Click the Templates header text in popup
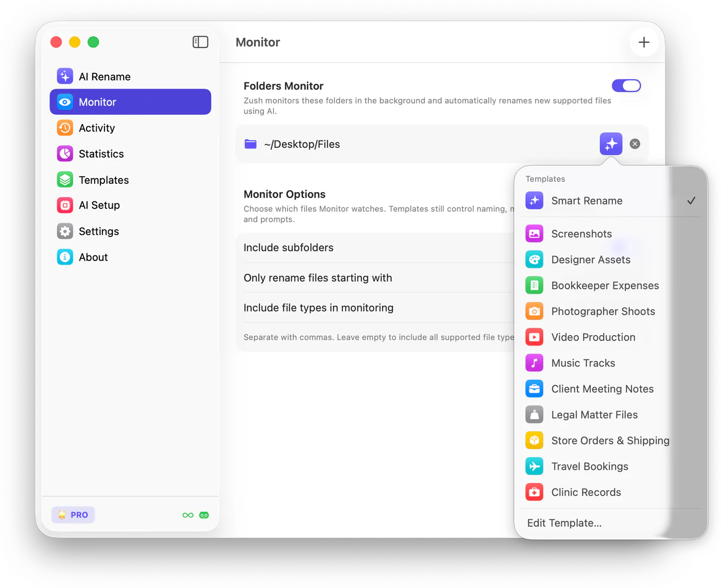Screen dimensions: 721x588 545,179
